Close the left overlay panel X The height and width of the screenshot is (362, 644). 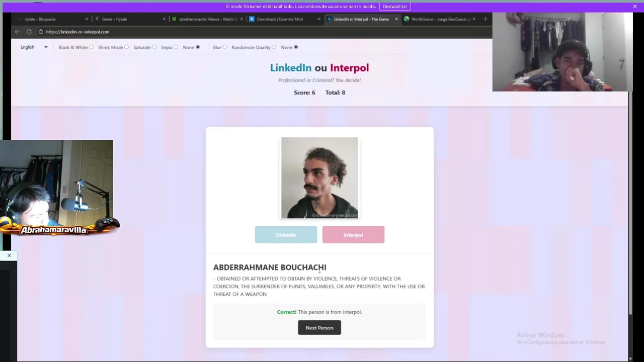[9, 255]
